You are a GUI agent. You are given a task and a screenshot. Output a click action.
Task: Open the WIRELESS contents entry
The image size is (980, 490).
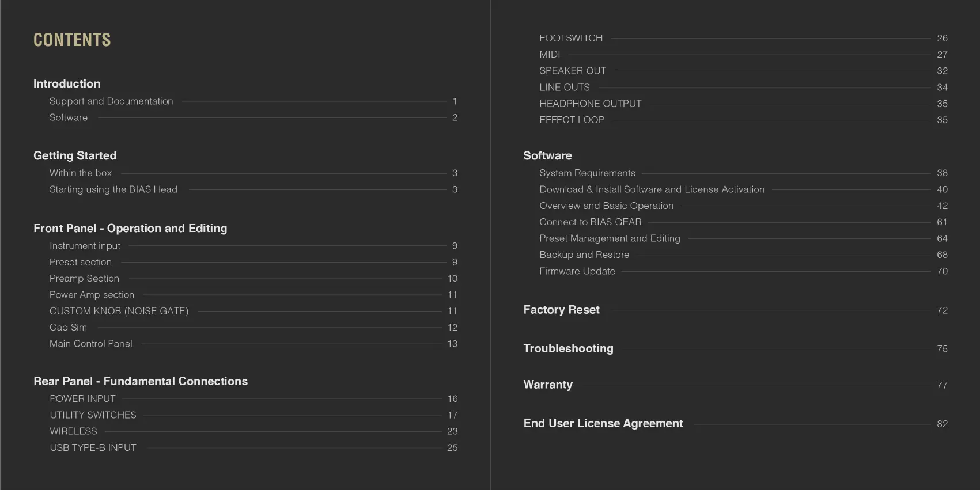(73, 431)
